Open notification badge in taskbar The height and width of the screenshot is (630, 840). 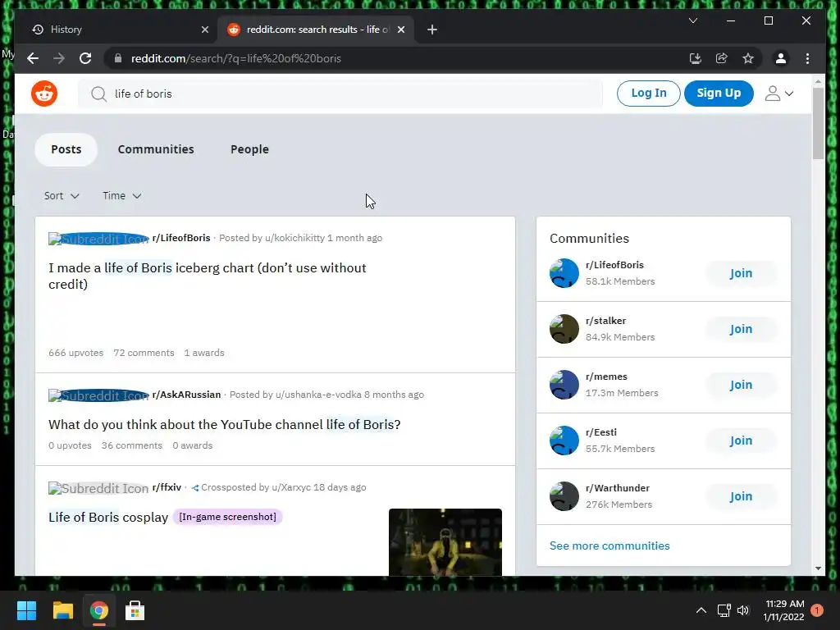tap(817, 610)
